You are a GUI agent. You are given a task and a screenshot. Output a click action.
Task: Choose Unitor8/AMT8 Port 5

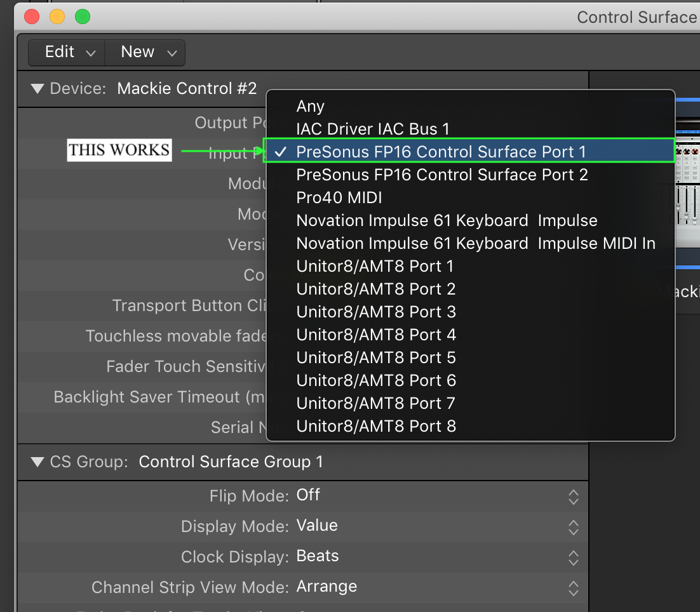click(x=470, y=358)
